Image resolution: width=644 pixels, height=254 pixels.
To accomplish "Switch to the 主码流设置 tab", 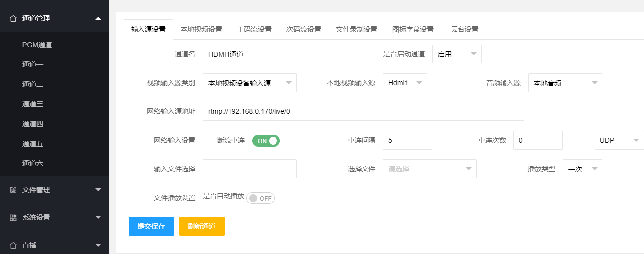I will 254,29.
